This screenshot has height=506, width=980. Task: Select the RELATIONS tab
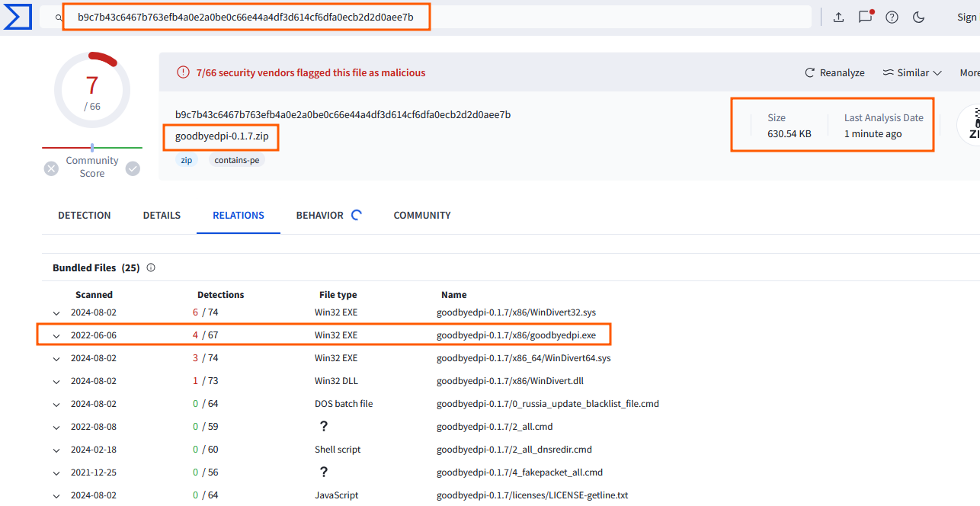(x=239, y=216)
